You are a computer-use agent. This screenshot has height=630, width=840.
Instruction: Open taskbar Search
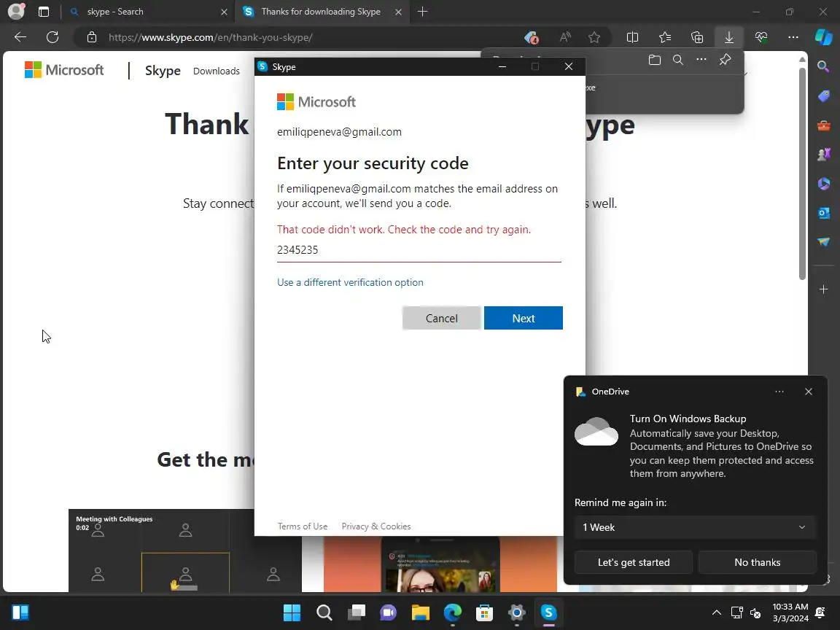pos(324,612)
